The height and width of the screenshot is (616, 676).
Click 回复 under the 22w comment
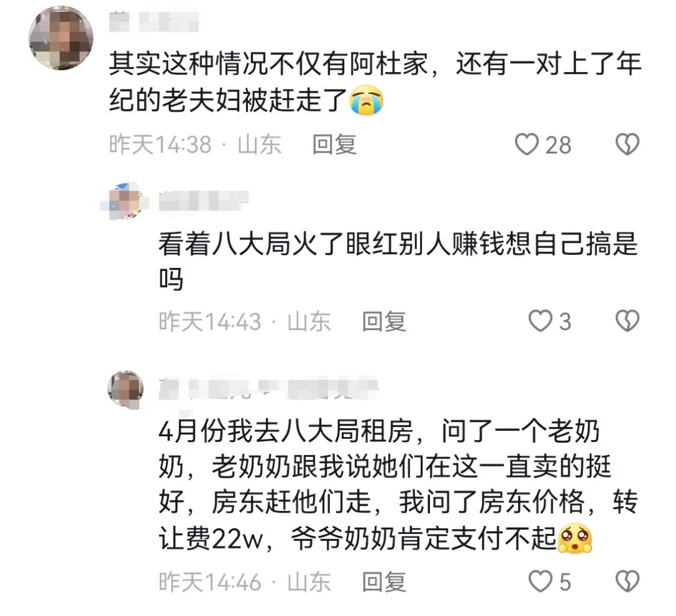[x=384, y=582]
